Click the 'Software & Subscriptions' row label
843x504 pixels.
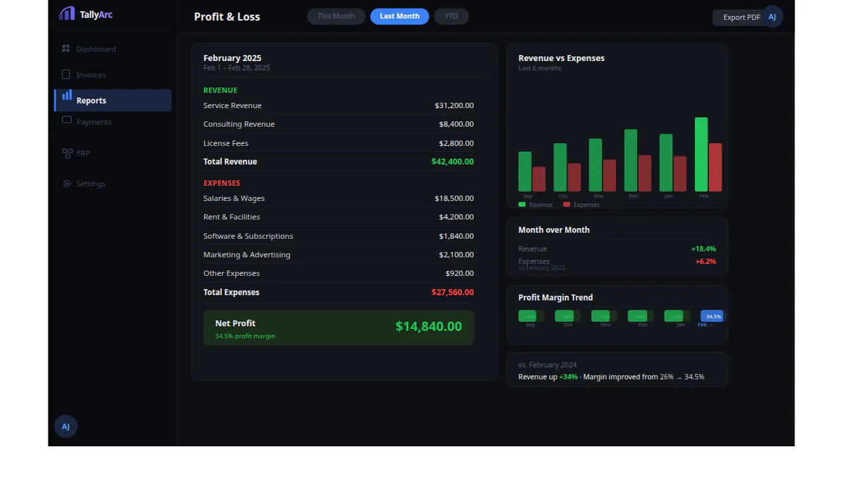pos(248,236)
